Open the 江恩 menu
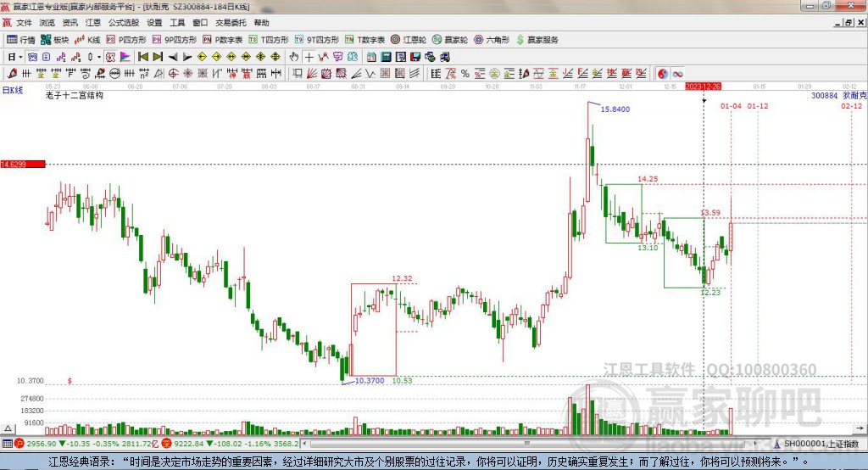This screenshot has height=470, width=868. point(93,23)
